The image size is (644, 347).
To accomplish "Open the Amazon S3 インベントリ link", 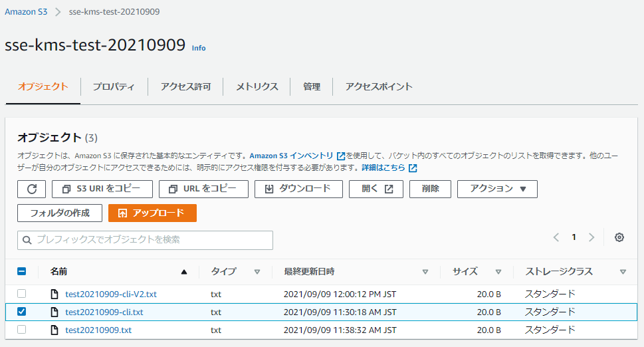I will (291, 156).
